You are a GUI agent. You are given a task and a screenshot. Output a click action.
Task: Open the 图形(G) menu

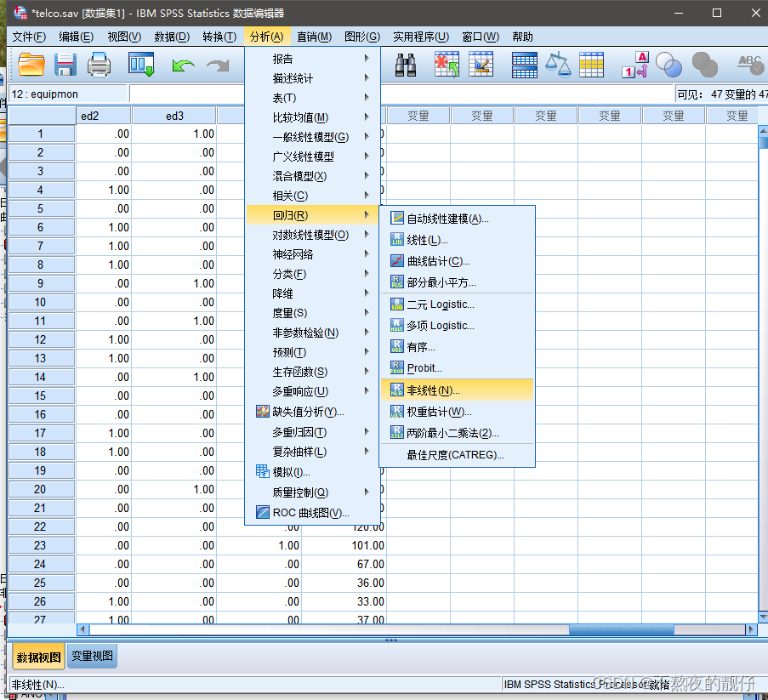[x=362, y=37]
